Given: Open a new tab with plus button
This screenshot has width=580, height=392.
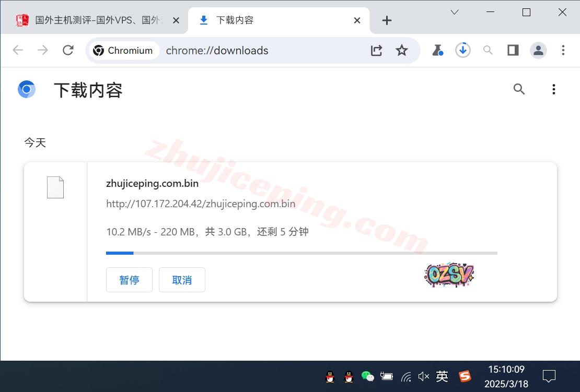Looking at the screenshot, I should 387,20.
